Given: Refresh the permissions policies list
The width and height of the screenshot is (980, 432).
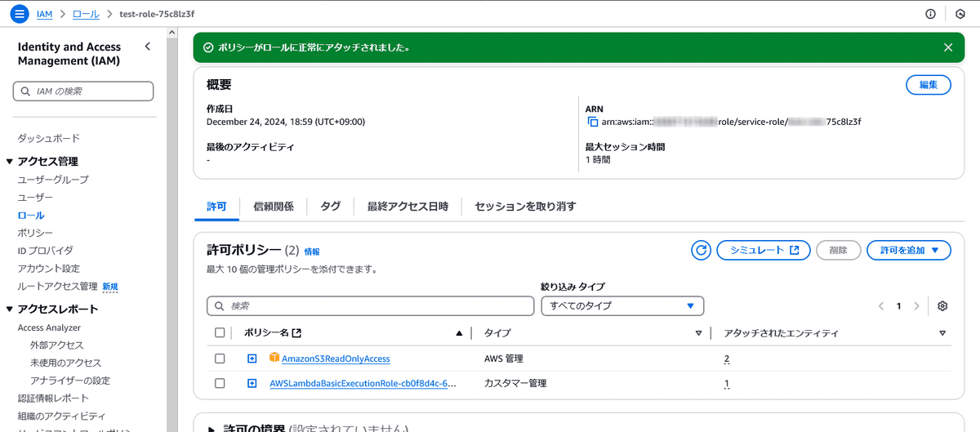Looking at the screenshot, I should pos(701,250).
